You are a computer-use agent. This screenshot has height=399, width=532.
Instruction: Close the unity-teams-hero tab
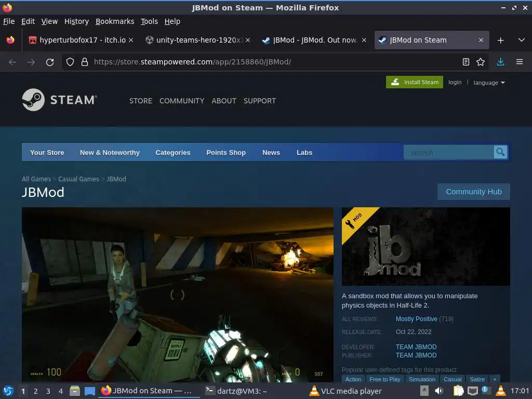point(248,40)
